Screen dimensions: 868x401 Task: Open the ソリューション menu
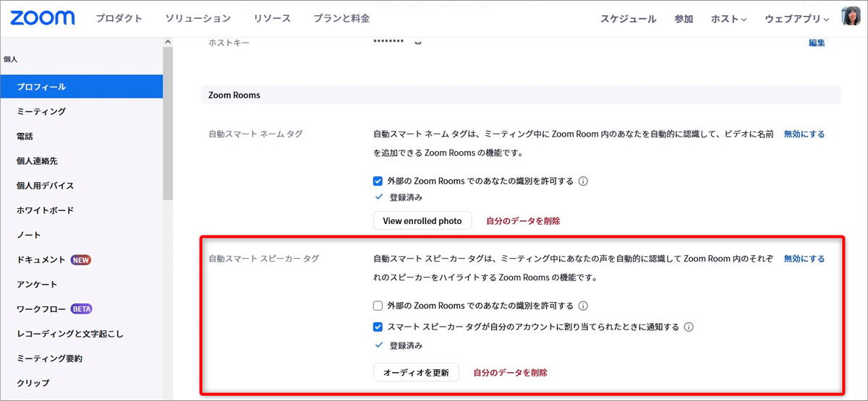click(x=198, y=18)
